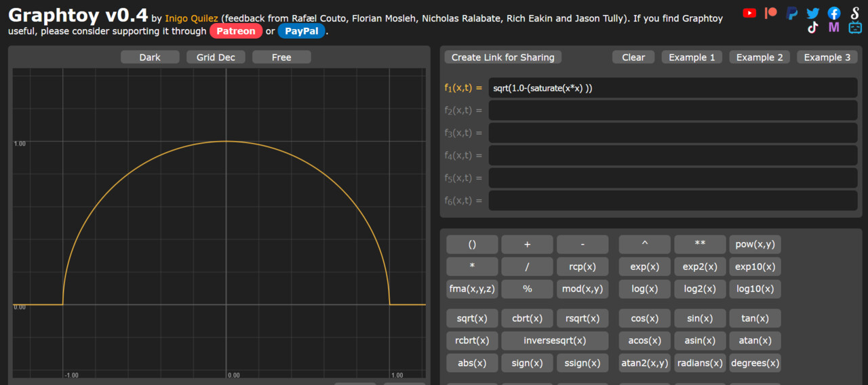Insert exp10(x) function
This screenshot has height=385, width=868.
(x=755, y=266)
